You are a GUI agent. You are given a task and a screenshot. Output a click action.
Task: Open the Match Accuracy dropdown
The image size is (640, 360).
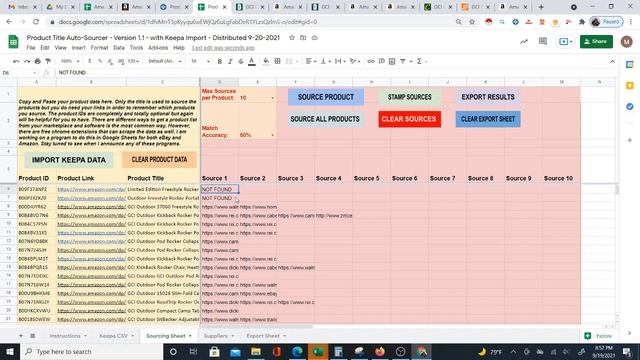(273, 135)
